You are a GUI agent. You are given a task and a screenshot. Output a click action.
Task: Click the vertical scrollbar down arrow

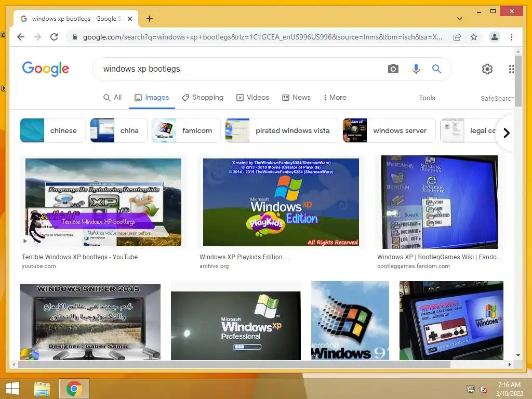coord(518,355)
